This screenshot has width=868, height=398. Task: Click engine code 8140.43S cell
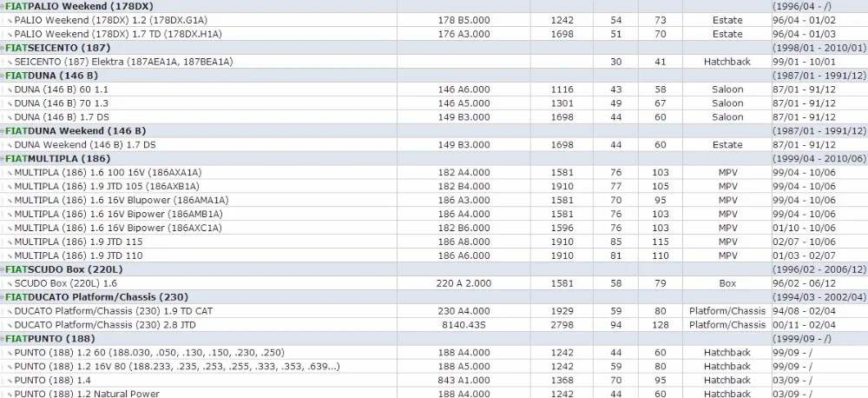464,325
